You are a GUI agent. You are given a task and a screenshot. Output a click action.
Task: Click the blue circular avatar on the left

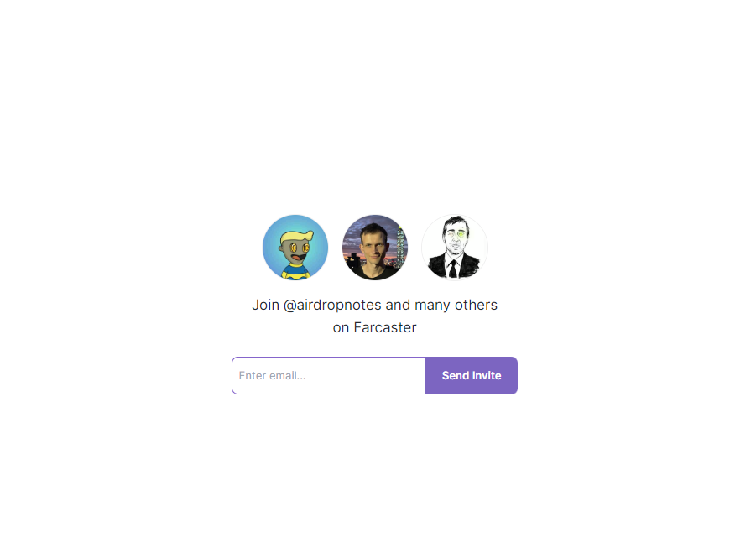(295, 248)
